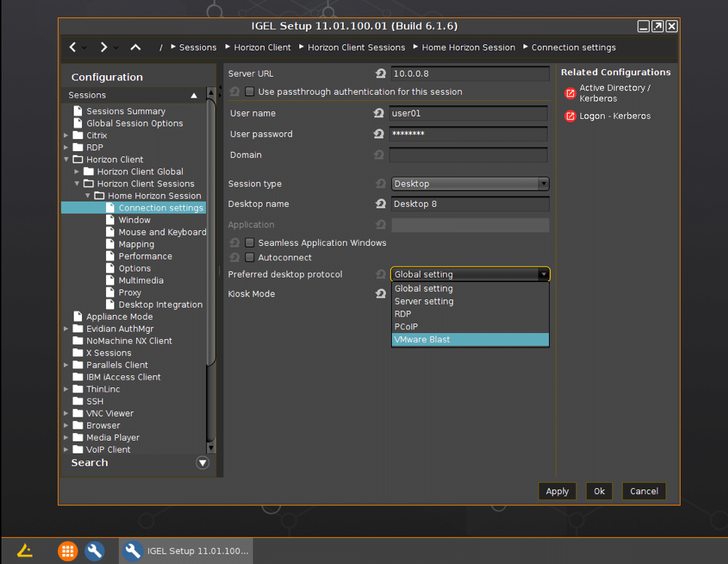Click the Sessions Summary page icon
The width and height of the screenshot is (728, 564).
[78, 111]
